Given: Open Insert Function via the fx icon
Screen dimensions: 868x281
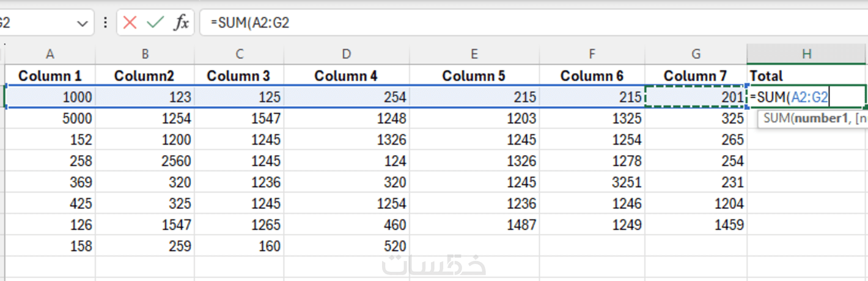Looking at the screenshot, I should (x=182, y=23).
